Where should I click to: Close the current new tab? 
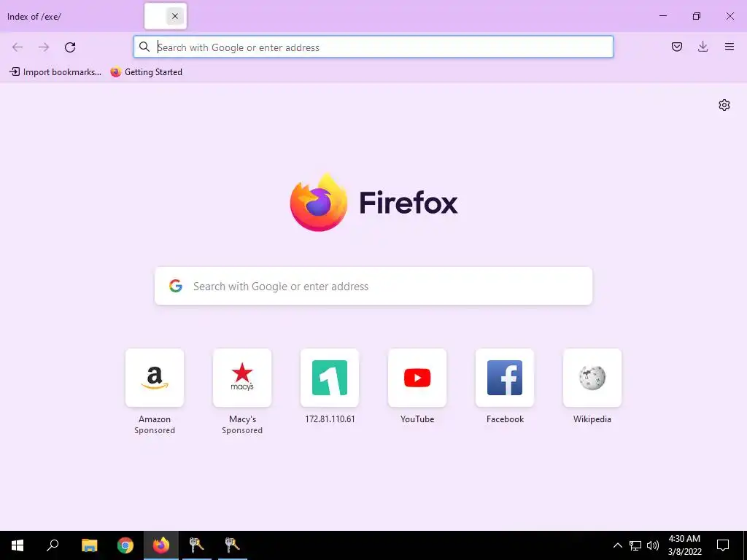(175, 16)
